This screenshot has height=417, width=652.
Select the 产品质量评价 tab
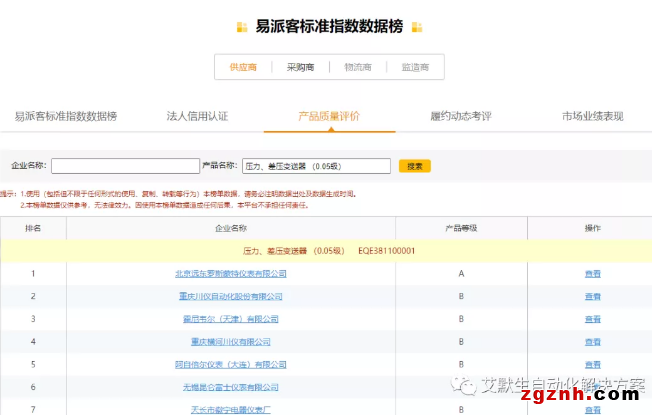click(329, 116)
